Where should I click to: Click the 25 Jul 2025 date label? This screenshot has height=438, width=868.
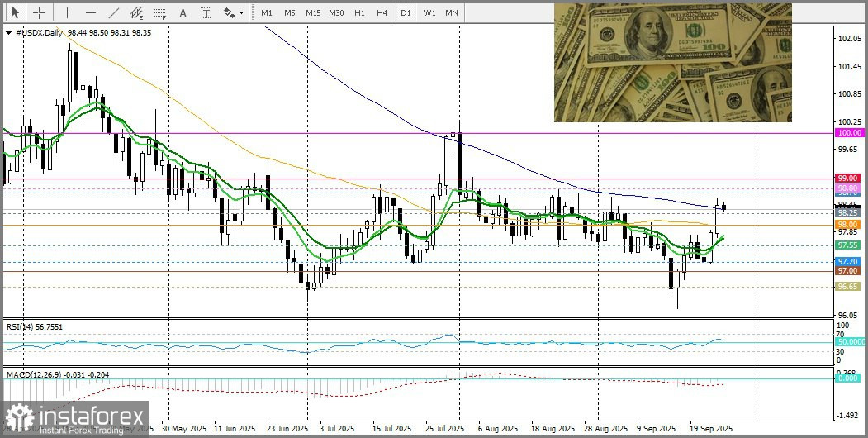coord(444,429)
